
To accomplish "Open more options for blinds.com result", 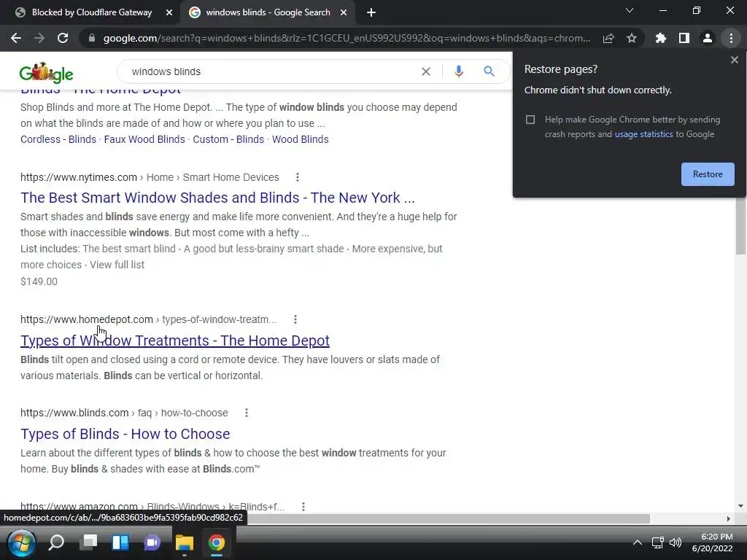I will tap(247, 413).
